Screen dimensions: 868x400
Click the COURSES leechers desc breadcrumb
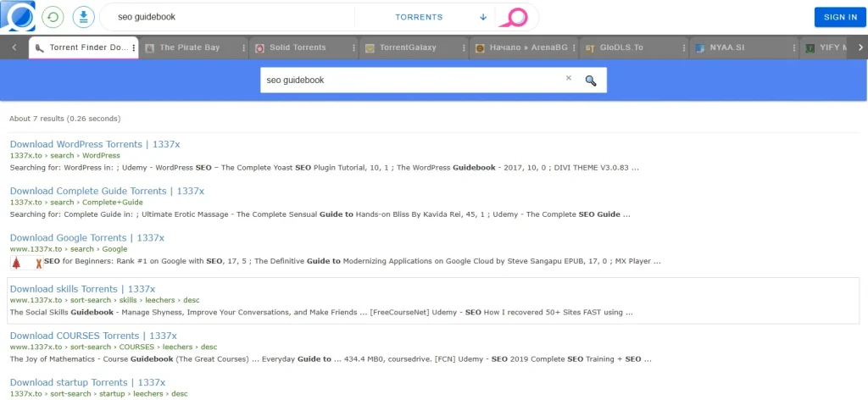pyautogui.click(x=114, y=347)
